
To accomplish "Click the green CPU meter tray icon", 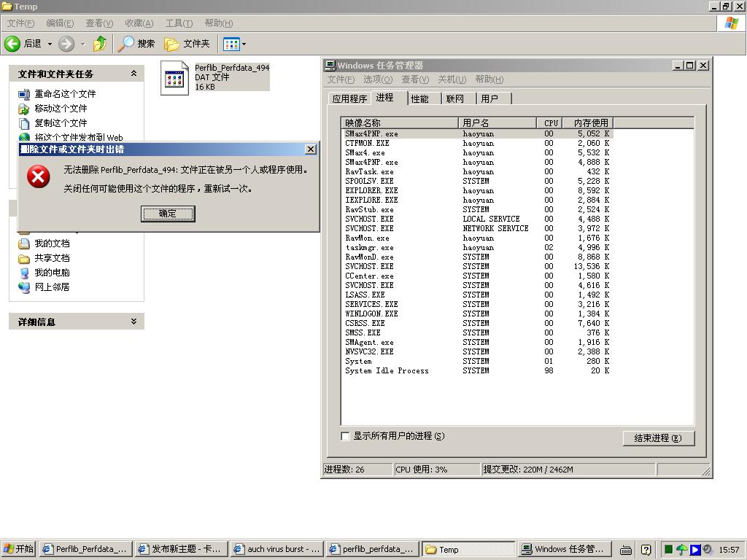I will [x=668, y=550].
